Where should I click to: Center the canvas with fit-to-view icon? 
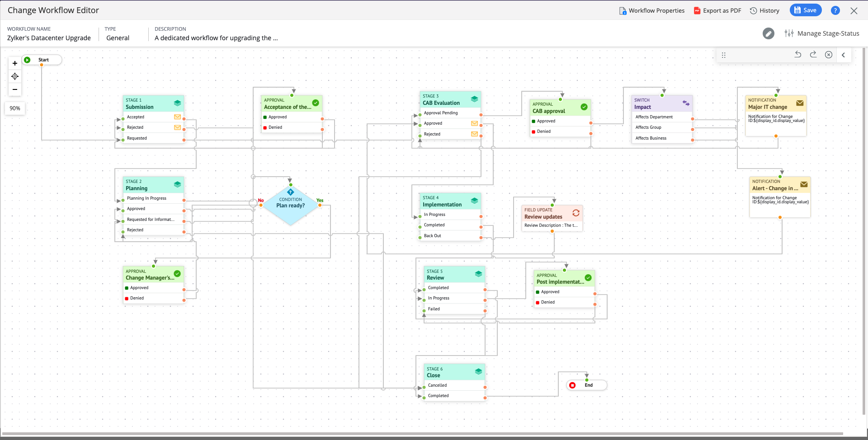[15, 76]
